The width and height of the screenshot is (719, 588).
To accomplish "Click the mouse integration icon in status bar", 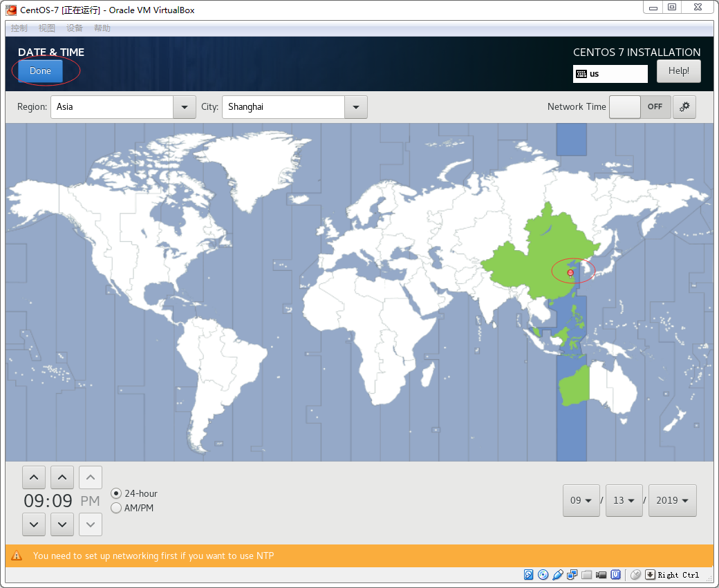I will 635,575.
